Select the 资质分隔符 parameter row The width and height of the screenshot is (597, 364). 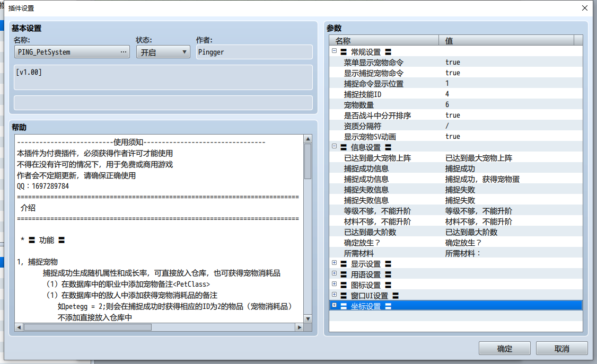pos(456,126)
